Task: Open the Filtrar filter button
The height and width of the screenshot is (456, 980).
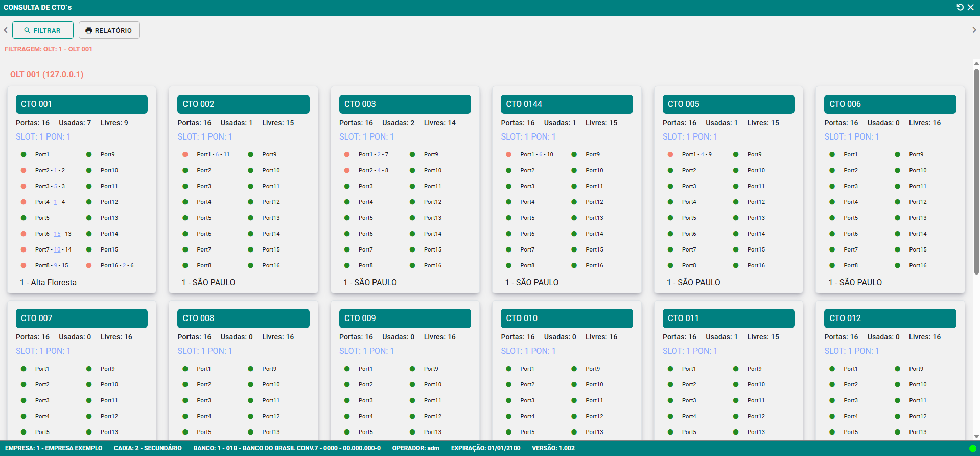Action: pyautogui.click(x=43, y=30)
